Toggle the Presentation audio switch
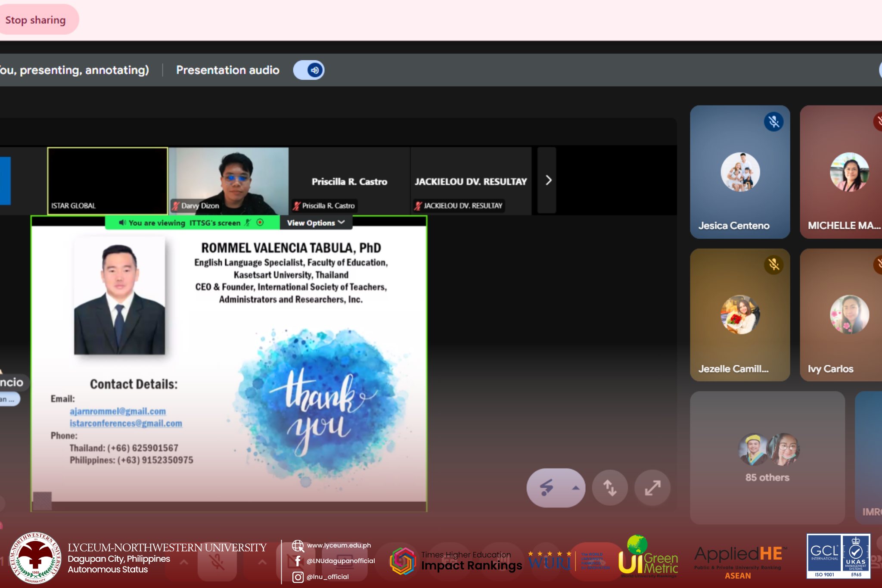Screen dimensions: 882x588 tap(309, 70)
